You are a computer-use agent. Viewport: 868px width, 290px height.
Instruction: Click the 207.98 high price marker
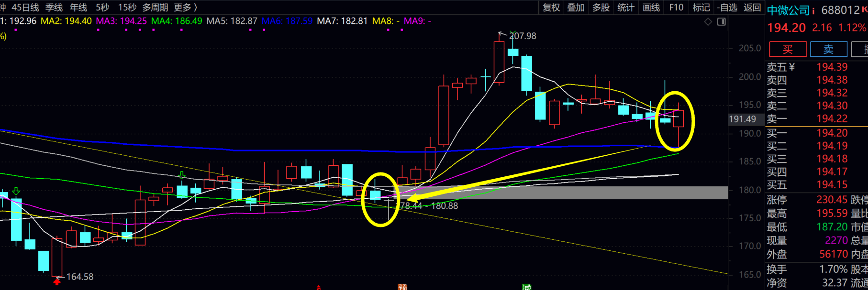pyautogui.click(x=522, y=36)
